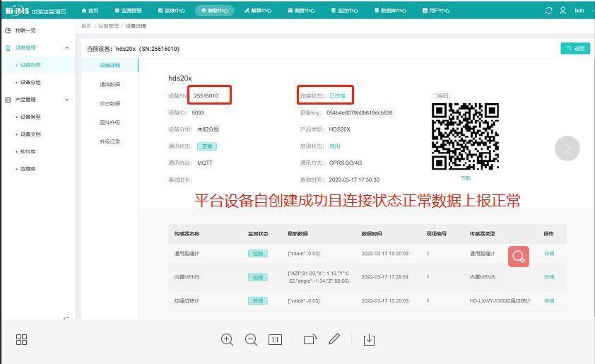Open the 固件升级 tab
Image resolution: width=595 pixels, height=364 pixels.
coord(110,123)
